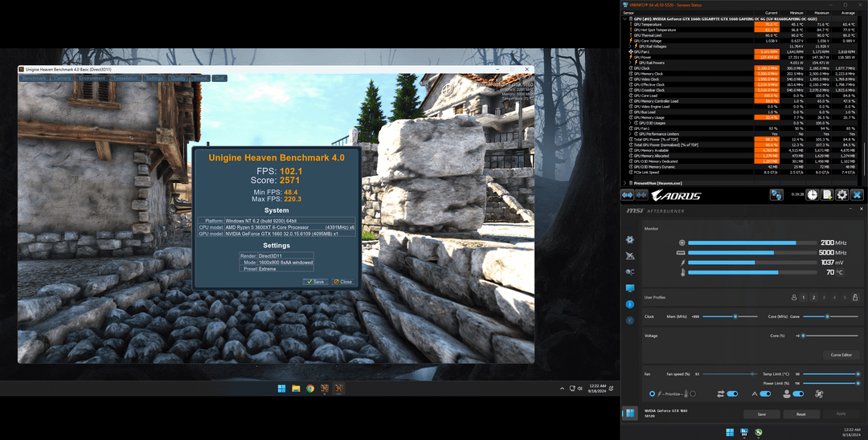Open the Afterburner Curve Editor
Screen dimensions: 868x440
pyautogui.click(x=841, y=355)
